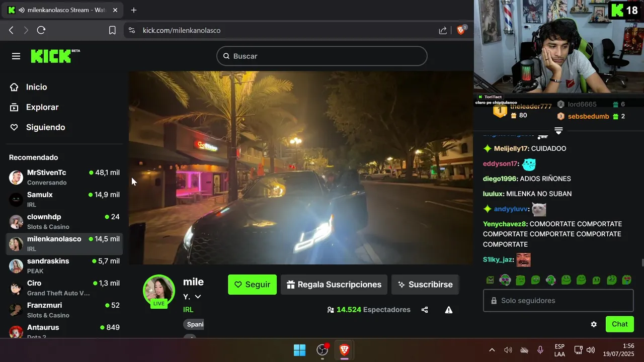Click the green Chat send button

(x=619, y=324)
